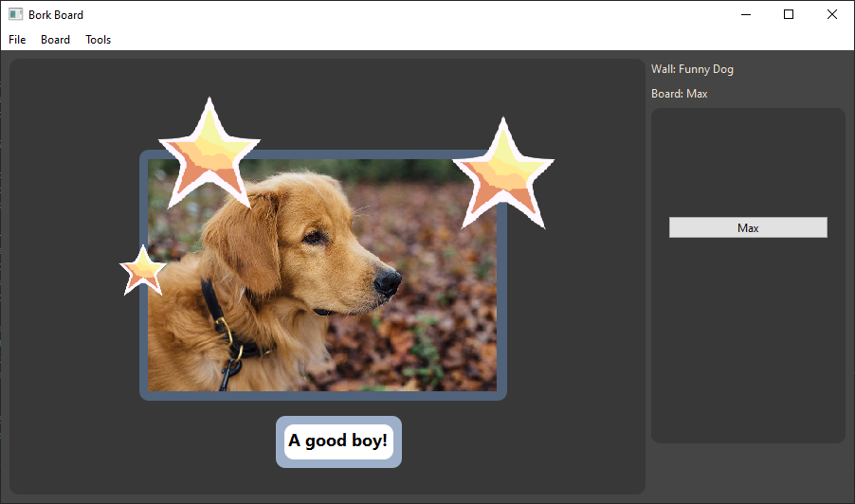Click the Bork Board app icon in title bar
The height and width of the screenshot is (504, 855).
pyautogui.click(x=15, y=14)
